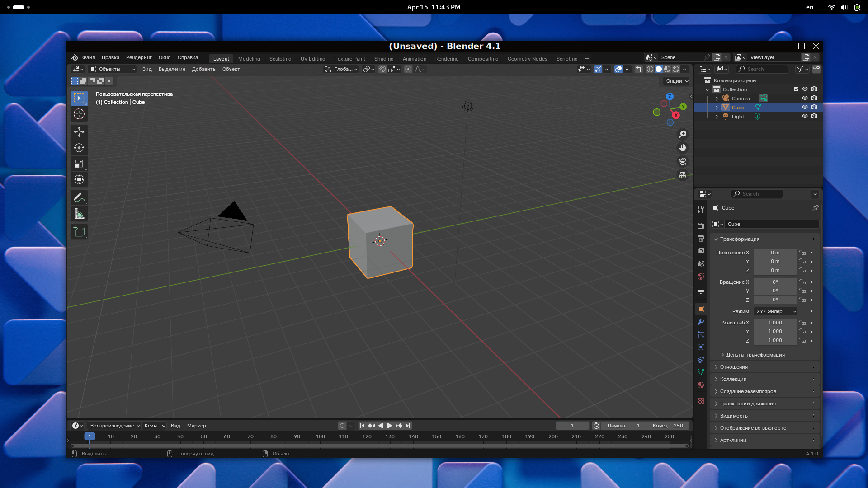Click the Масштаб X value field

(775, 323)
